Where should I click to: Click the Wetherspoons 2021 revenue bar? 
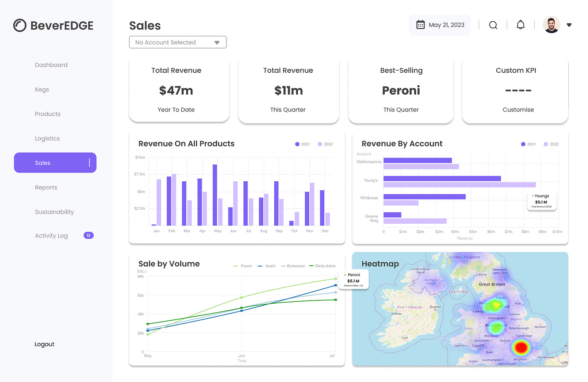[418, 160]
